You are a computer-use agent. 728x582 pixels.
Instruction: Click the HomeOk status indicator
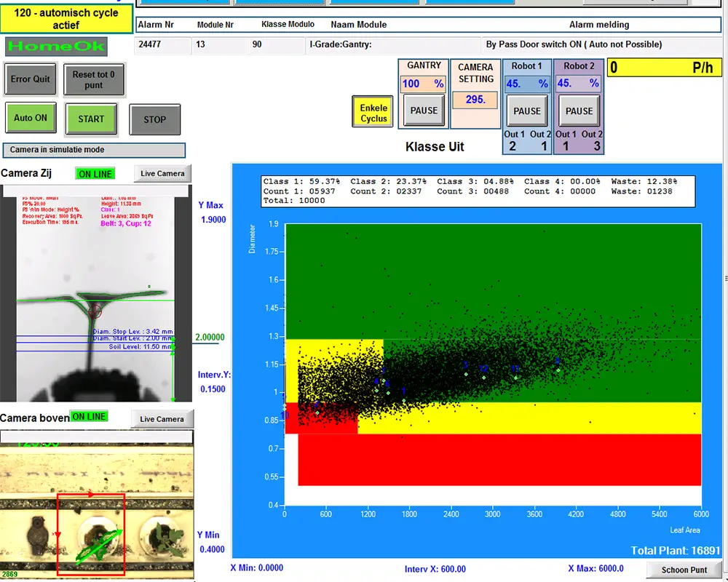click(x=56, y=47)
